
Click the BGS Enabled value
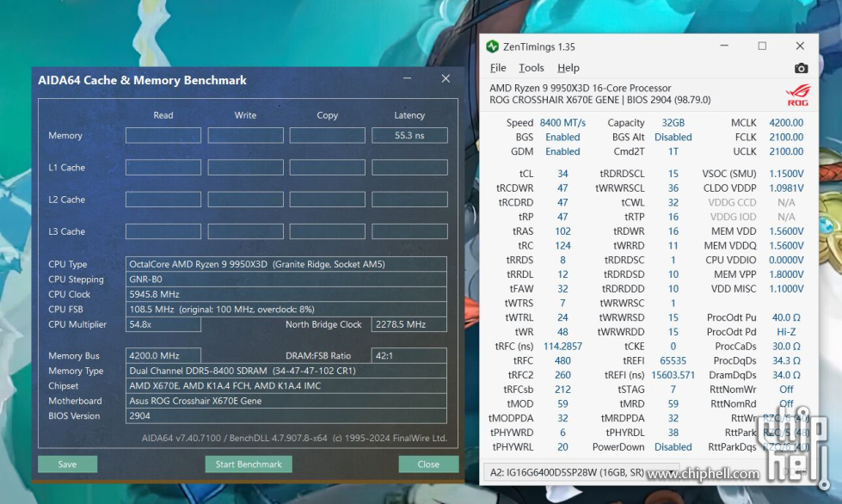coord(562,138)
